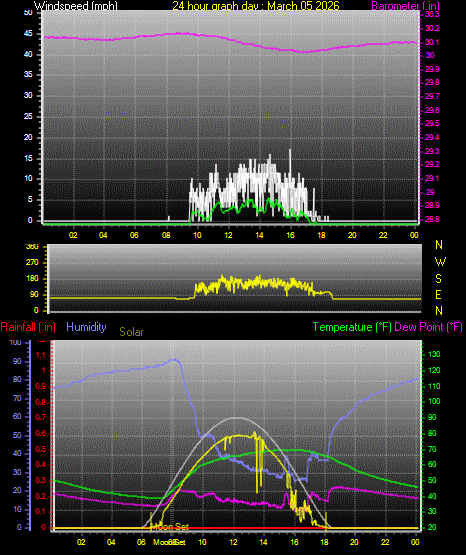Click the Solar legend label
The height and width of the screenshot is (555, 466).
(131, 332)
